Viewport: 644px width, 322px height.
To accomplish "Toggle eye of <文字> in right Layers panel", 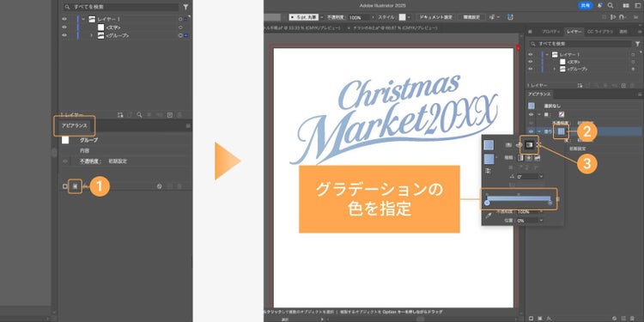I will (531, 62).
